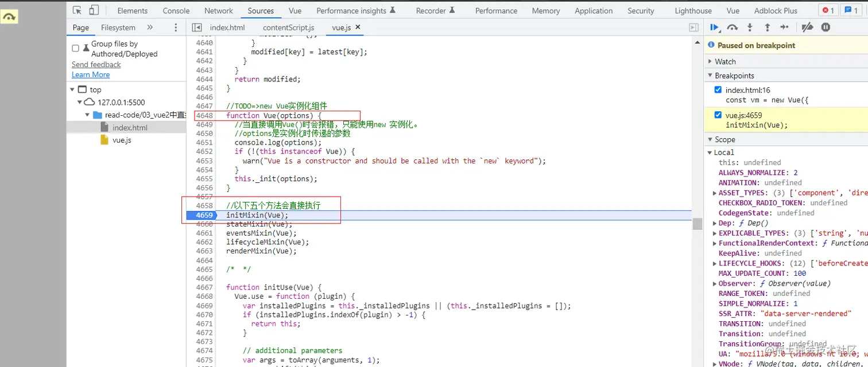Toggle the device toolbar icon
Screen dimensions: 868x367
click(x=94, y=10)
